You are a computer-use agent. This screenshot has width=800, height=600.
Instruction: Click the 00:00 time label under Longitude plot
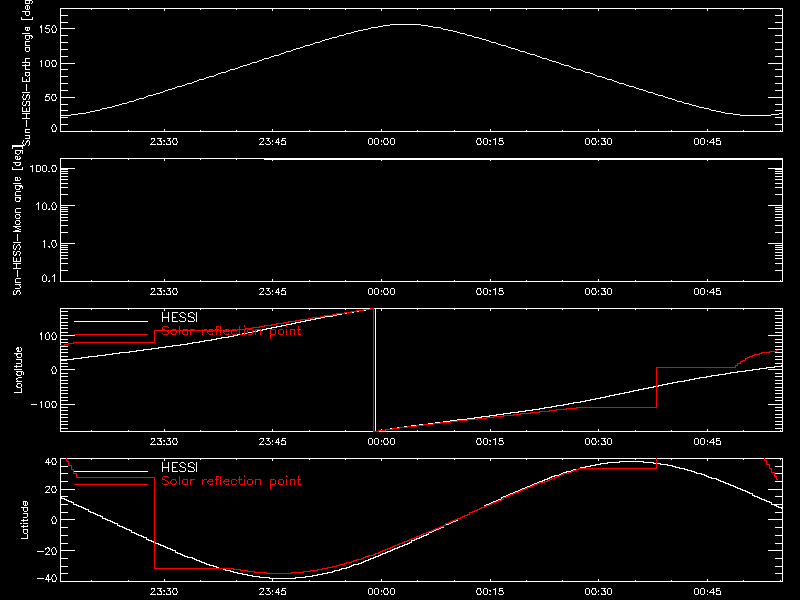381,442
